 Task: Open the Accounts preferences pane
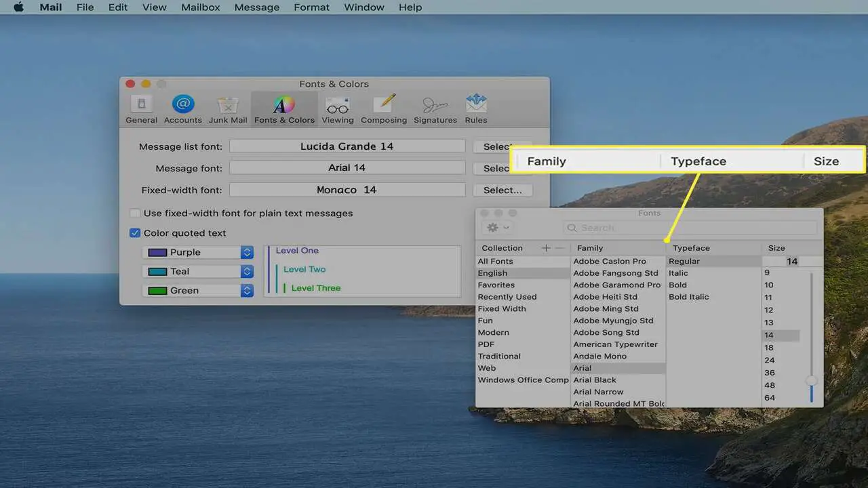[x=182, y=109]
